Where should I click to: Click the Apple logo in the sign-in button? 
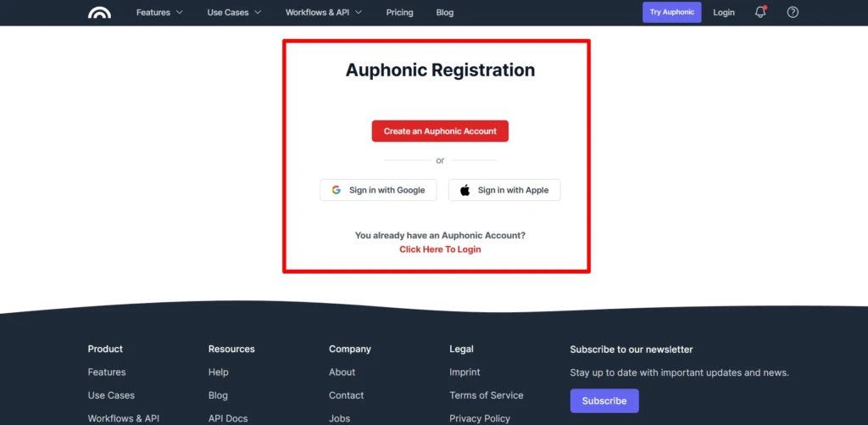coord(465,190)
